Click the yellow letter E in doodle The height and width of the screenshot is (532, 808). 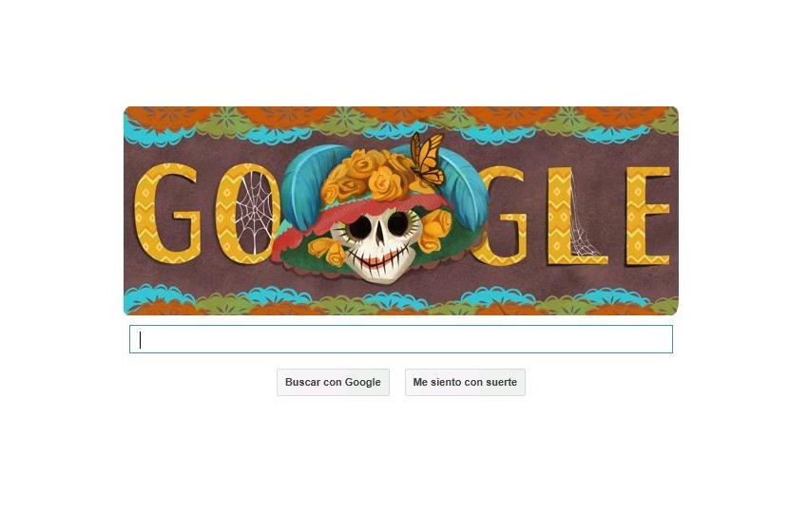coord(647,216)
